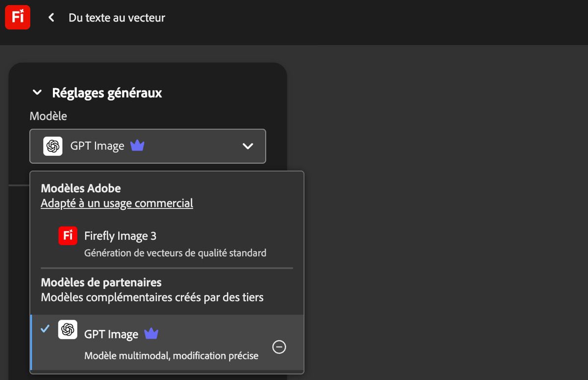
Task: Click 'Modèles complémentaires créés par des tiers' text
Action: pos(152,297)
